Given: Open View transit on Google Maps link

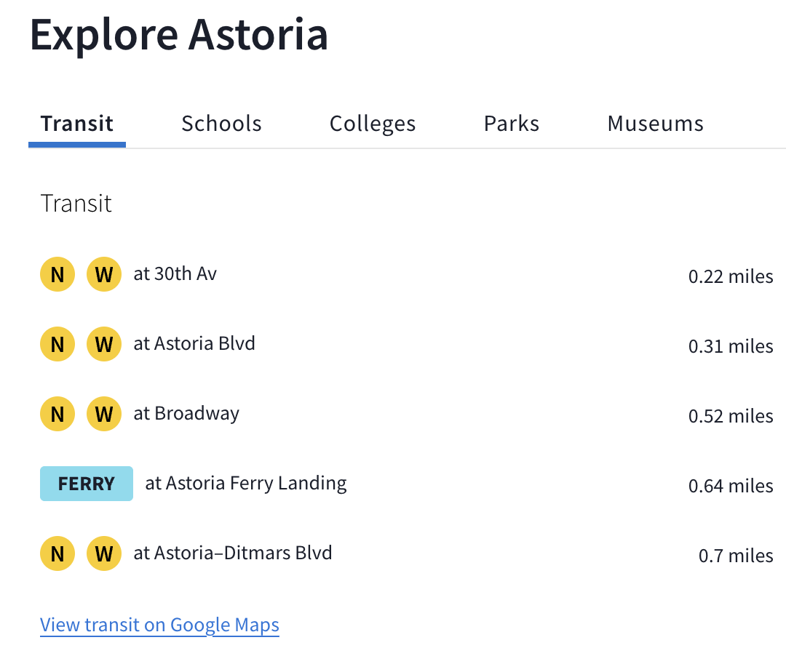Looking at the screenshot, I should [x=159, y=625].
